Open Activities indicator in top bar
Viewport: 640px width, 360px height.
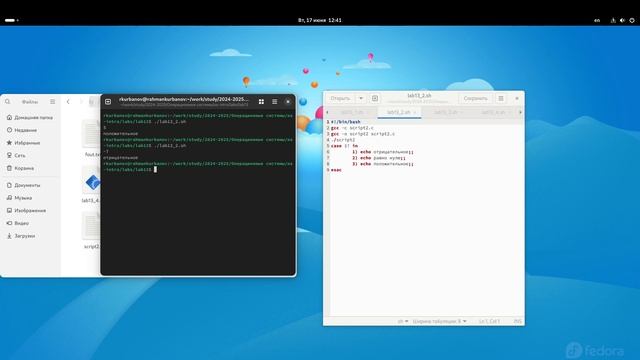[x=11, y=20]
